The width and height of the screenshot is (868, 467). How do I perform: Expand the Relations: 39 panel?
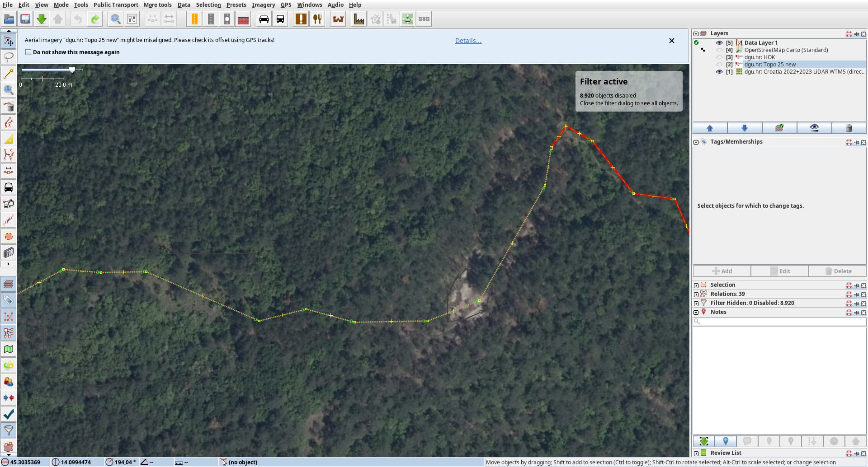click(x=696, y=294)
